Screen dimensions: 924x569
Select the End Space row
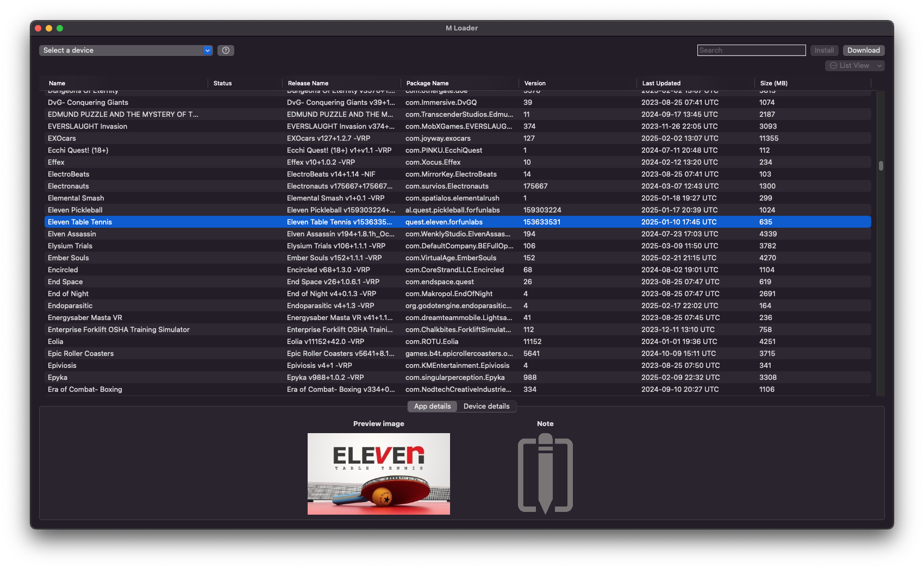[x=458, y=282]
